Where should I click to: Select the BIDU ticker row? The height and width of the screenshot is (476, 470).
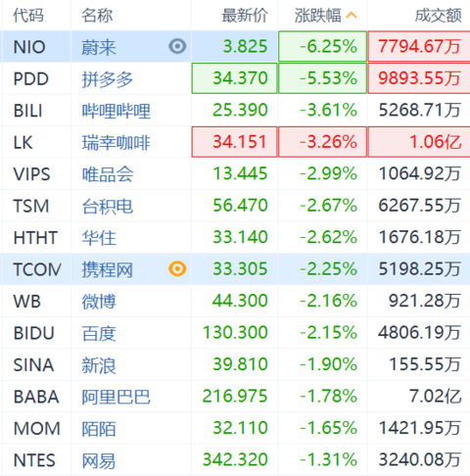pyautogui.click(x=235, y=333)
